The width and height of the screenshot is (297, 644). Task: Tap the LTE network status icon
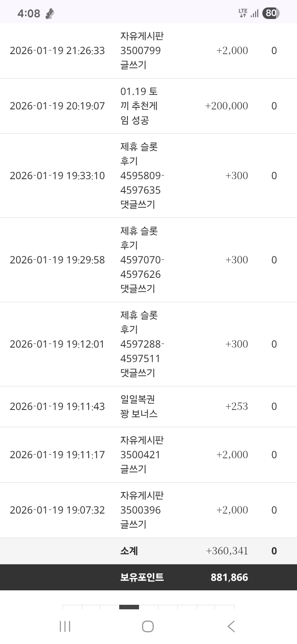pyautogui.click(x=243, y=13)
